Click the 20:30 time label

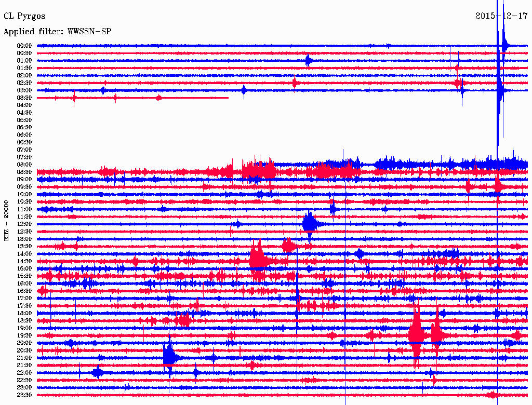24,350
